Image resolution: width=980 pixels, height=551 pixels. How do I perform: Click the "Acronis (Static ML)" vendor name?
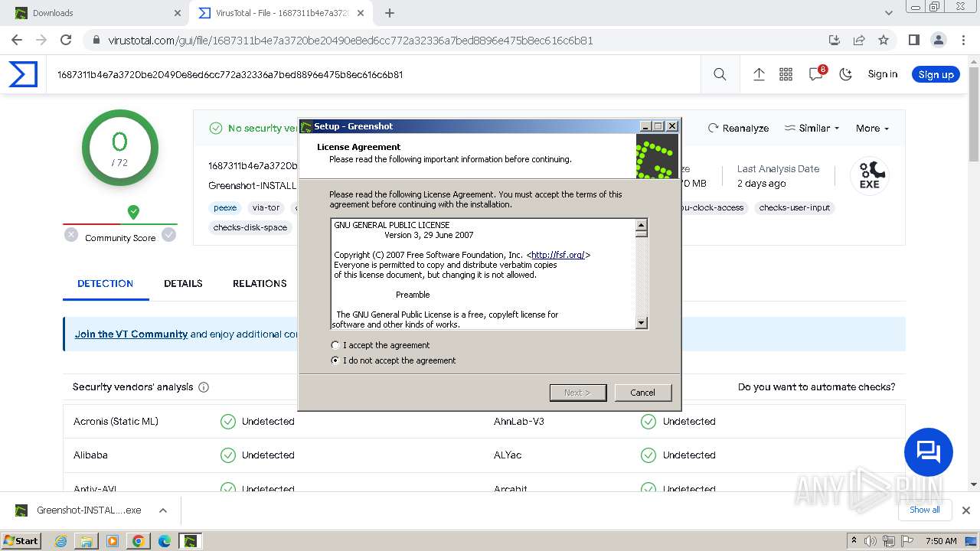pyautogui.click(x=116, y=421)
